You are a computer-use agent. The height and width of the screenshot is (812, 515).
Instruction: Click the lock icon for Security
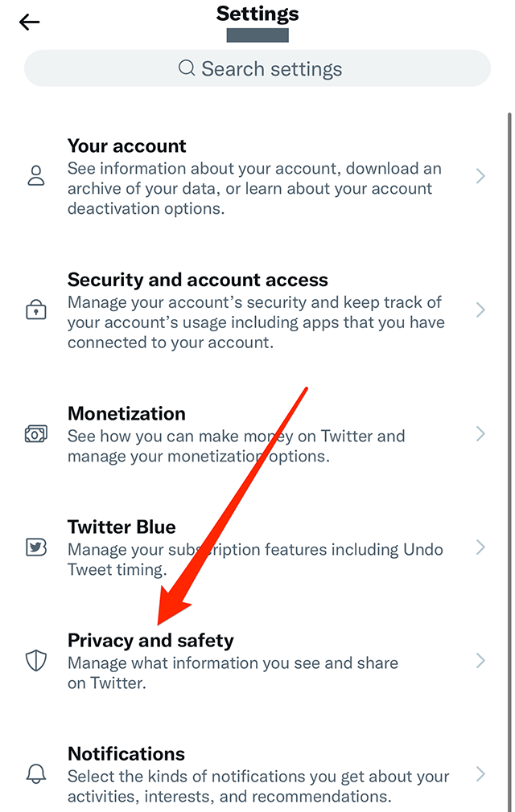[x=36, y=310]
